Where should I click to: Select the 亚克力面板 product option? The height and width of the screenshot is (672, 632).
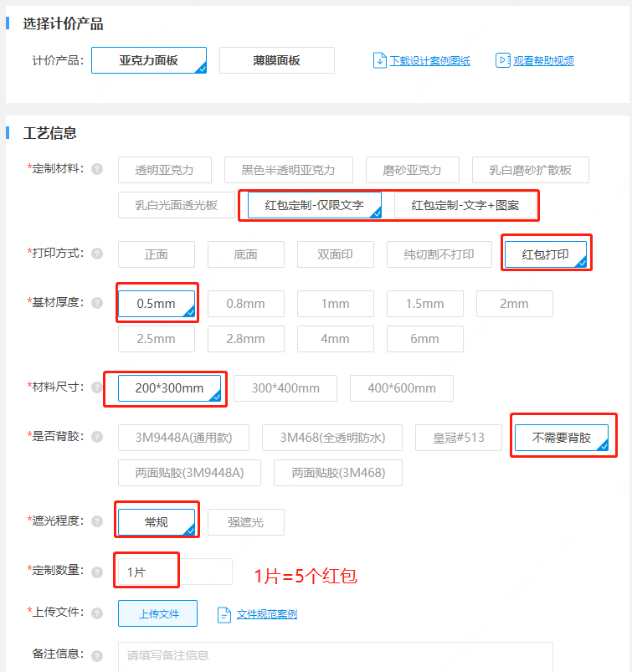[x=148, y=60]
